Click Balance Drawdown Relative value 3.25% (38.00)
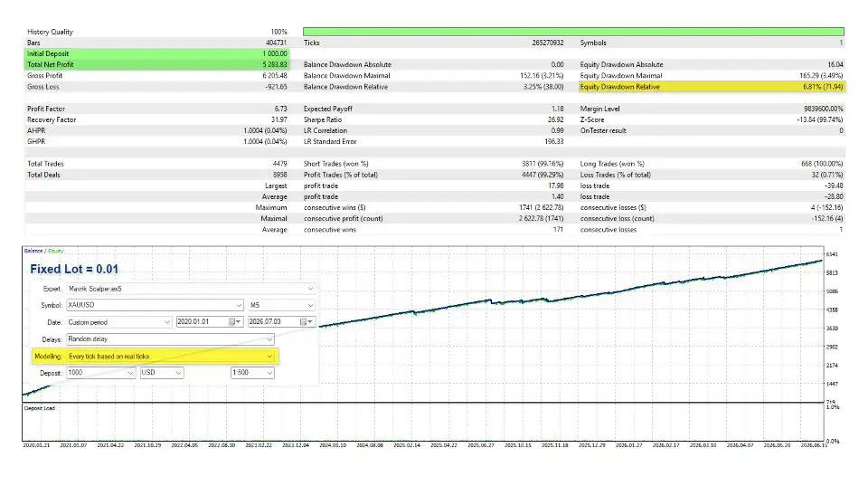868x486 pixels. click(x=543, y=87)
